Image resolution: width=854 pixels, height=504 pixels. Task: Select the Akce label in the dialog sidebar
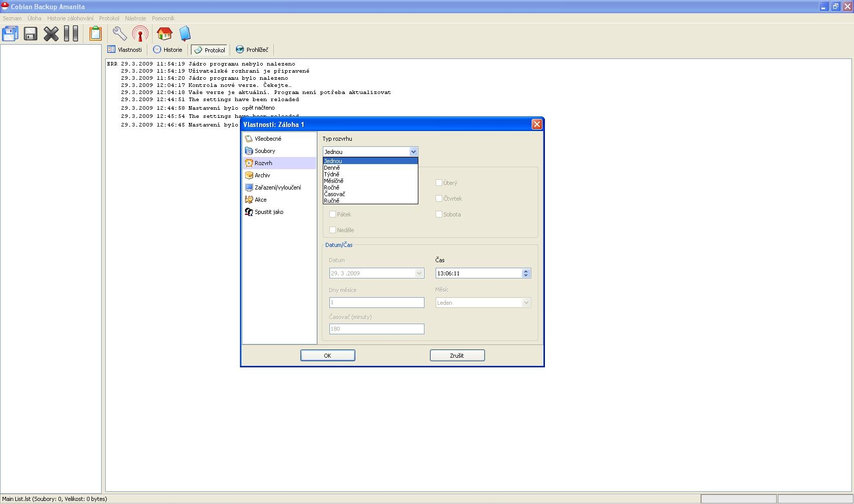[260, 199]
